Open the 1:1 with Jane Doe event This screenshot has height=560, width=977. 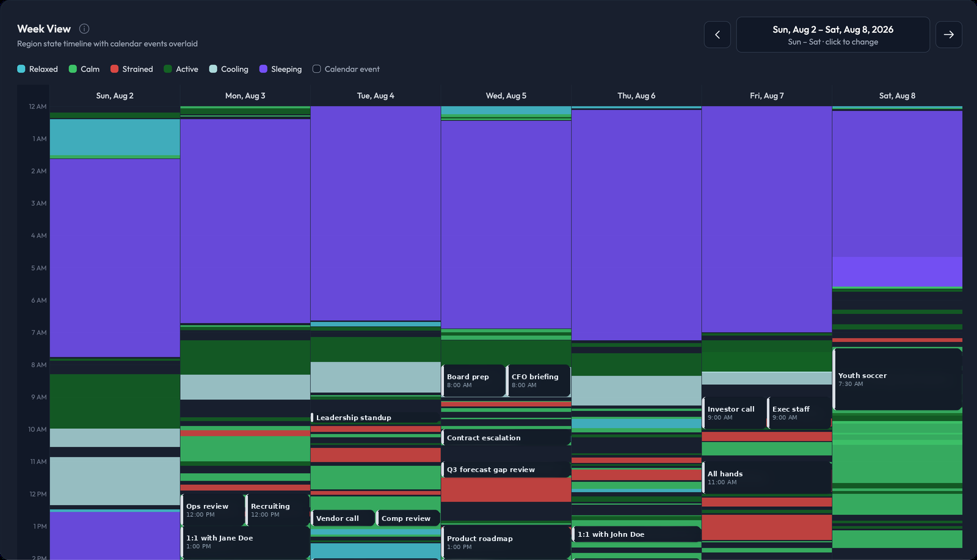[245, 542]
